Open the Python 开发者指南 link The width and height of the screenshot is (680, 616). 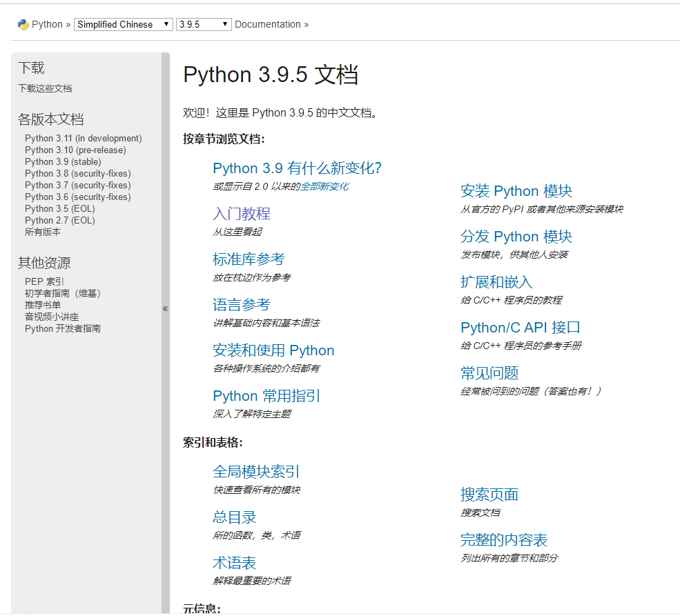[x=62, y=328]
